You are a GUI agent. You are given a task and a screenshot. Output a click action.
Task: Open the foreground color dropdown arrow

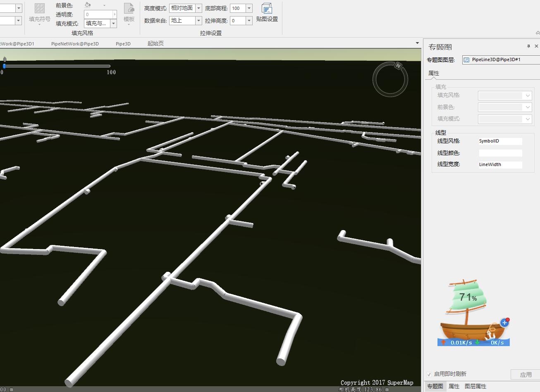pos(104,5)
